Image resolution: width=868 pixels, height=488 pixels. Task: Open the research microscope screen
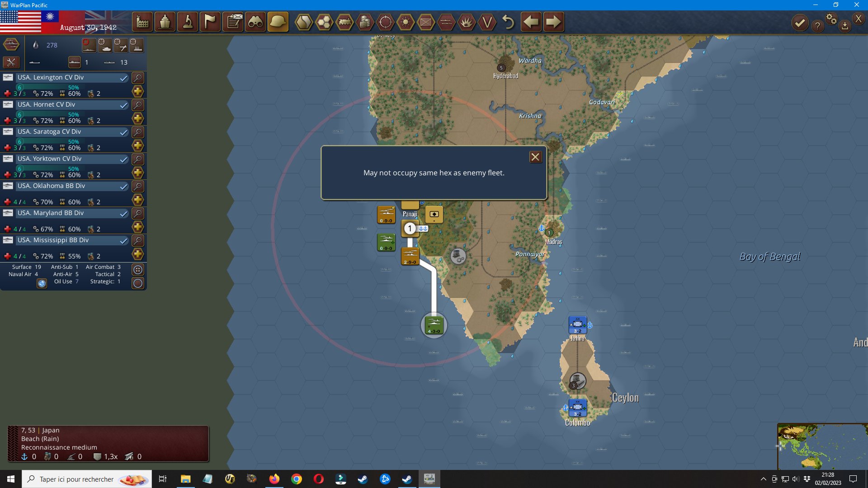[x=188, y=22]
